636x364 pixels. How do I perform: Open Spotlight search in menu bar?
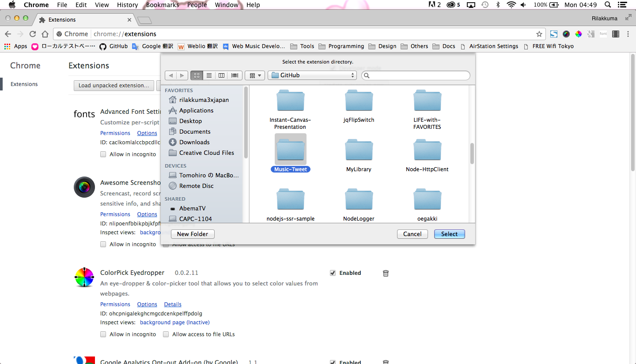click(x=608, y=5)
